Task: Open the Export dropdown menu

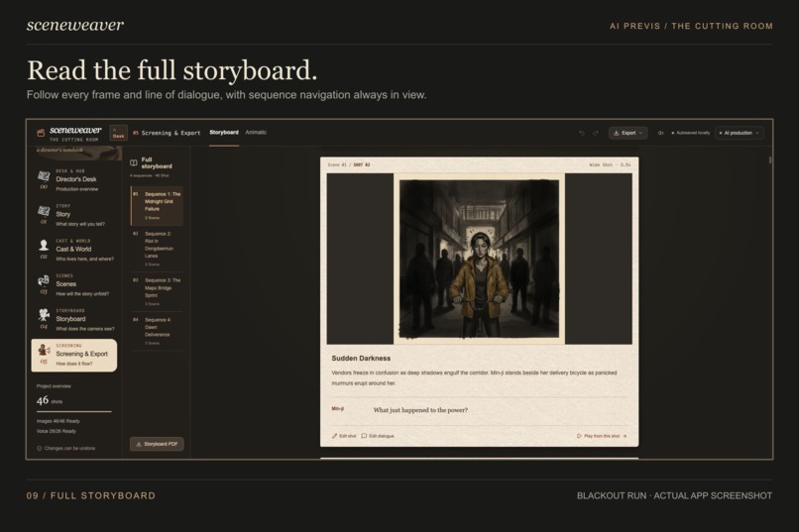Action: 628,133
